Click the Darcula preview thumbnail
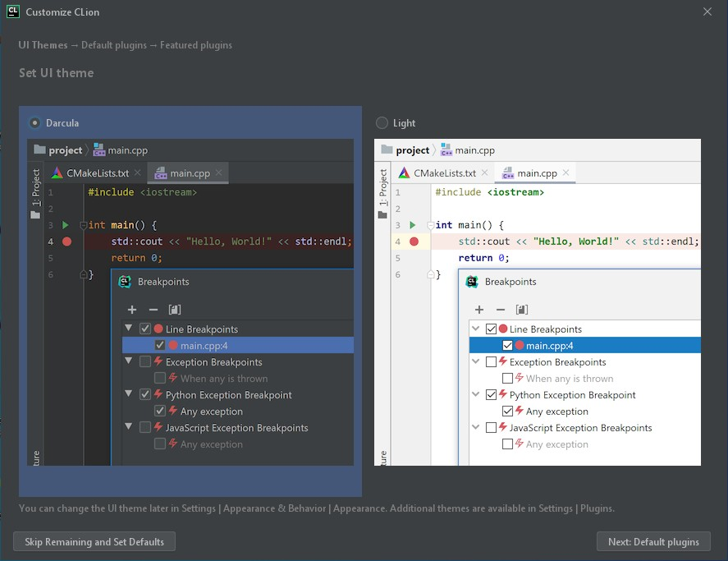The image size is (728, 561). click(190, 302)
